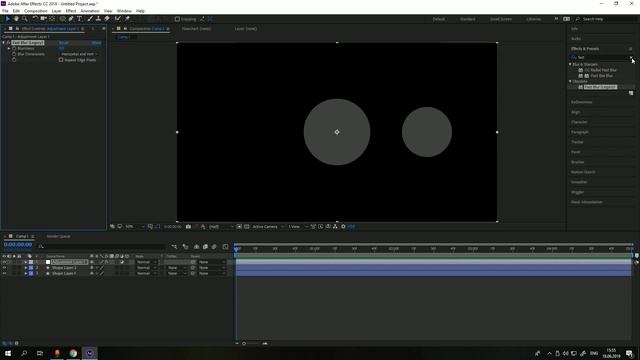Screen dimensions: 640x360
Task: Open the File menu
Action: point(5,11)
